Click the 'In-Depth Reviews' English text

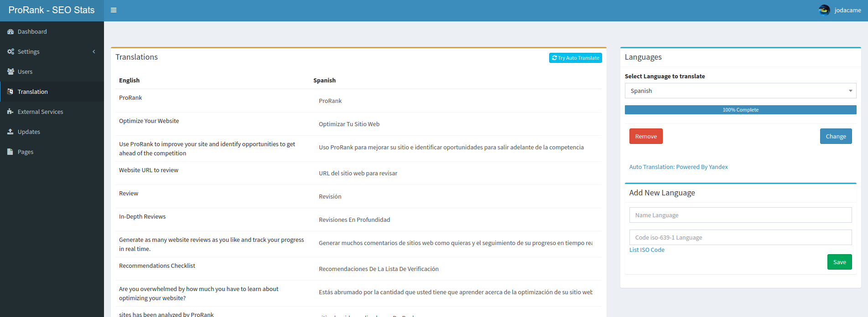[x=142, y=216]
